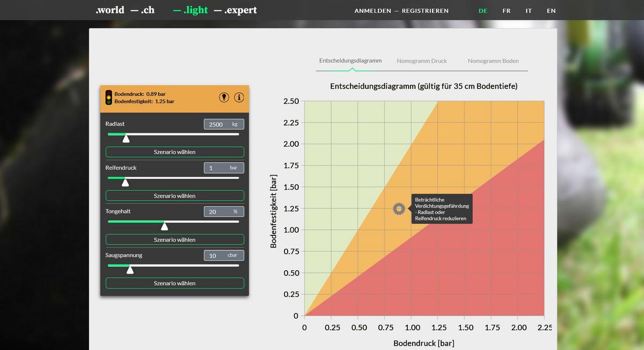Switch to the Nomogramm Druck tab

click(x=422, y=61)
